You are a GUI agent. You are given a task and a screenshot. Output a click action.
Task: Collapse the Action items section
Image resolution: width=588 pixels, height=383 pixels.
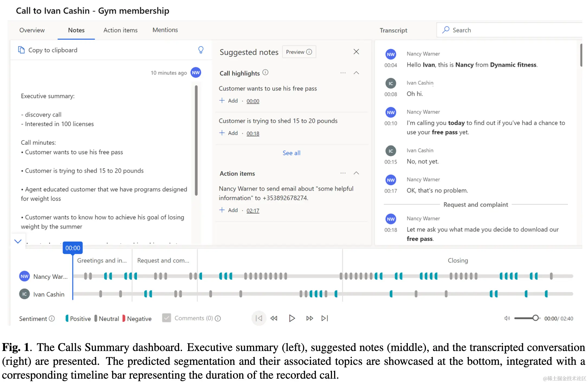pyautogui.click(x=356, y=173)
